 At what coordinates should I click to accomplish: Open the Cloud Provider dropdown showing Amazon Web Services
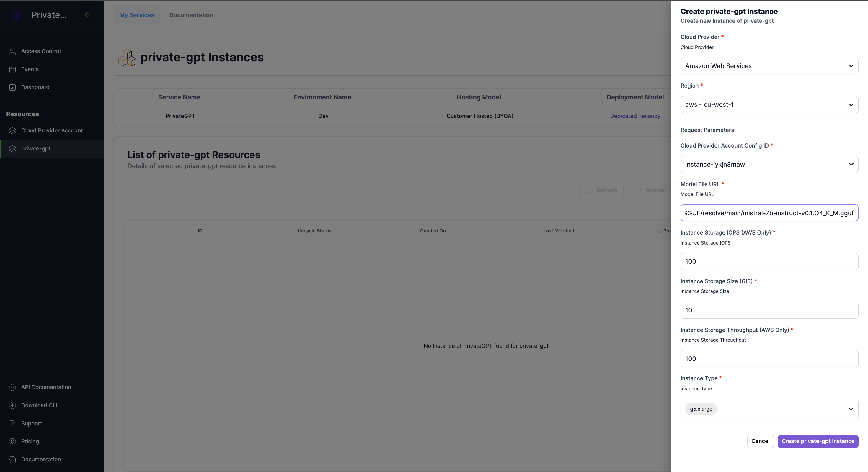[x=769, y=66]
